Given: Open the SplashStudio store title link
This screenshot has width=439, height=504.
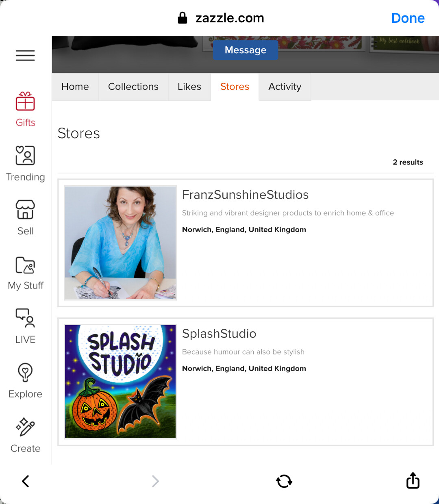Looking at the screenshot, I should pos(219,334).
